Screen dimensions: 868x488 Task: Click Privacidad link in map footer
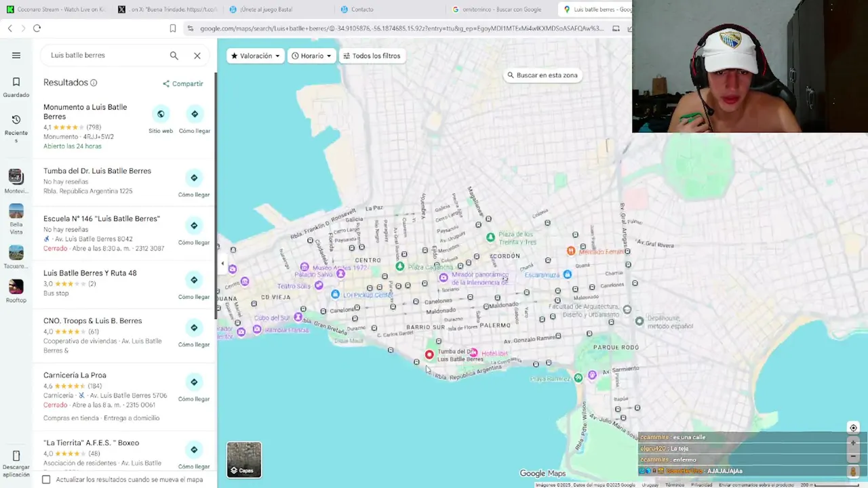[701, 485]
